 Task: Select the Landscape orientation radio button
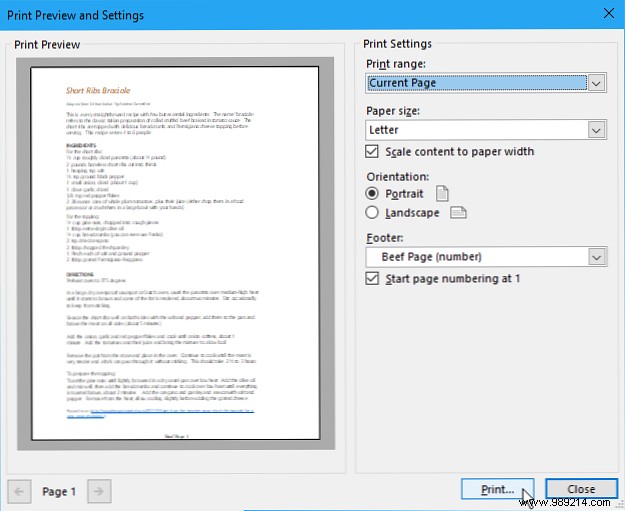(x=372, y=212)
